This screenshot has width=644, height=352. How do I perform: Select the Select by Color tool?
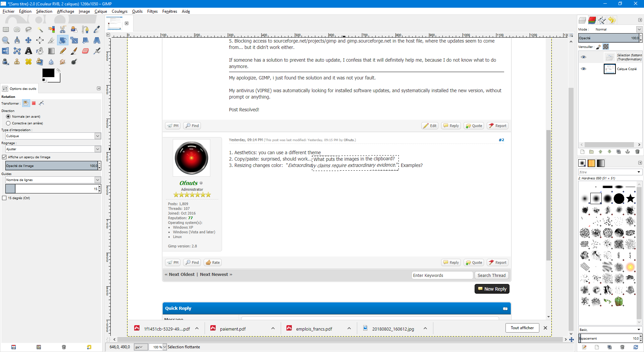pyautogui.click(x=51, y=30)
